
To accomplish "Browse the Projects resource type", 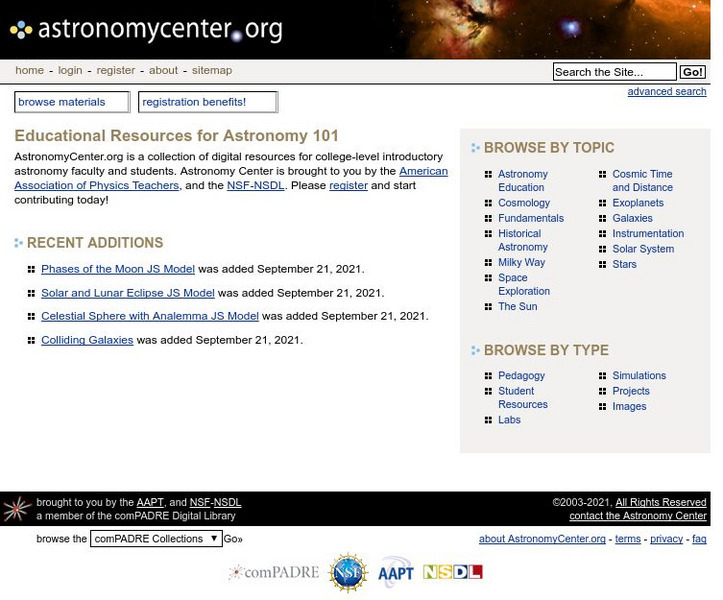I will tap(631, 391).
